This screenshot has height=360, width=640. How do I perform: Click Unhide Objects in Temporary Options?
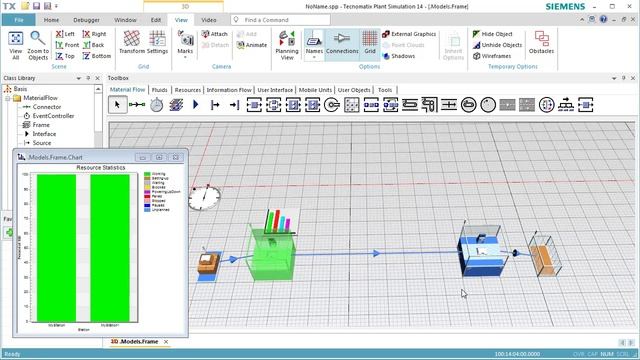(497, 45)
